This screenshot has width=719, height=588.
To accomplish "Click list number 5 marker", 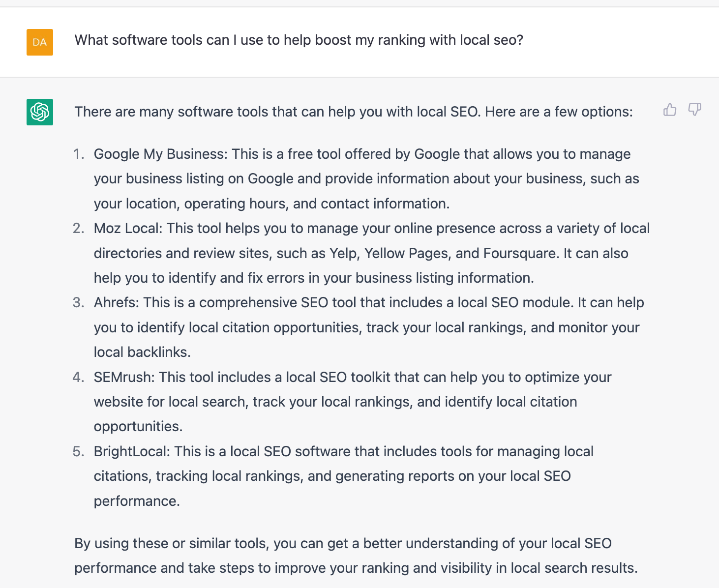I will (79, 451).
